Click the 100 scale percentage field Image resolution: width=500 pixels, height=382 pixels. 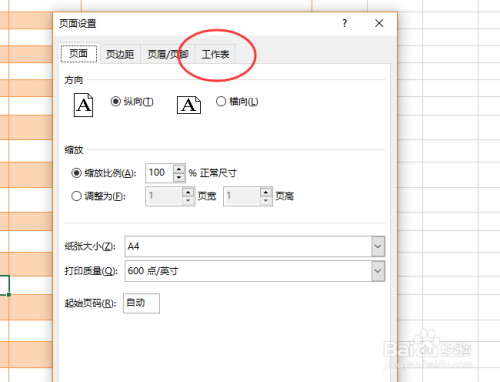pos(159,173)
